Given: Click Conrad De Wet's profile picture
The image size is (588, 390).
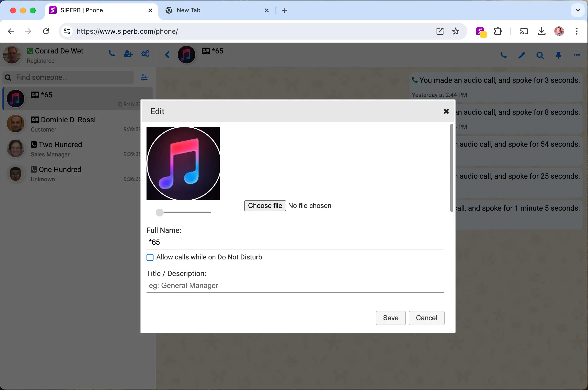Looking at the screenshot, I should click(x=11, y=55).
